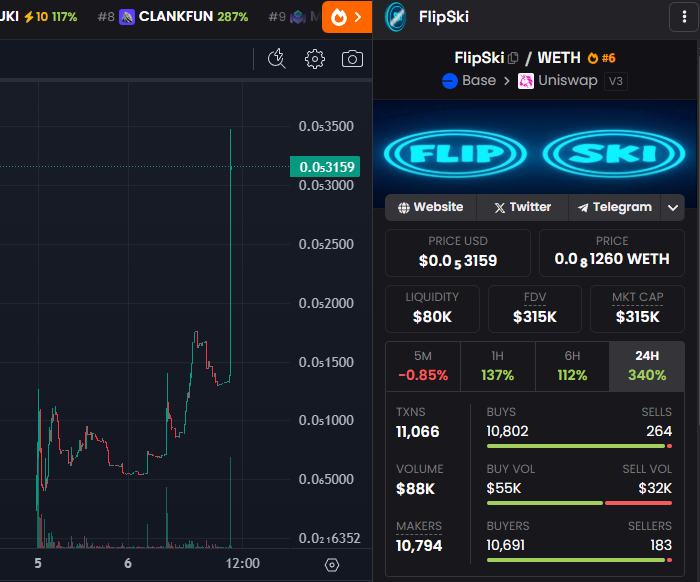This screenshot has height=582, width=700.
Task: Click the Uniswap unicorn icon
Action: 525,81
